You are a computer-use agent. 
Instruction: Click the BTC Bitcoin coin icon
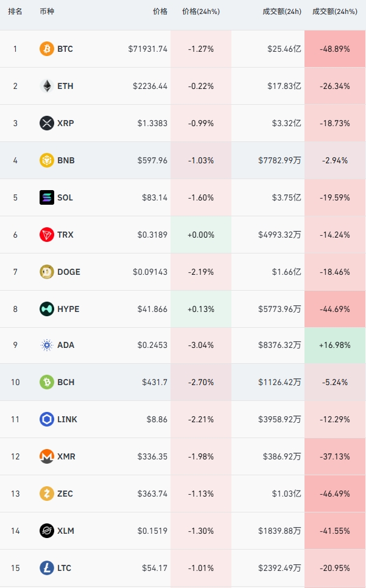click(x=47, y=49)
